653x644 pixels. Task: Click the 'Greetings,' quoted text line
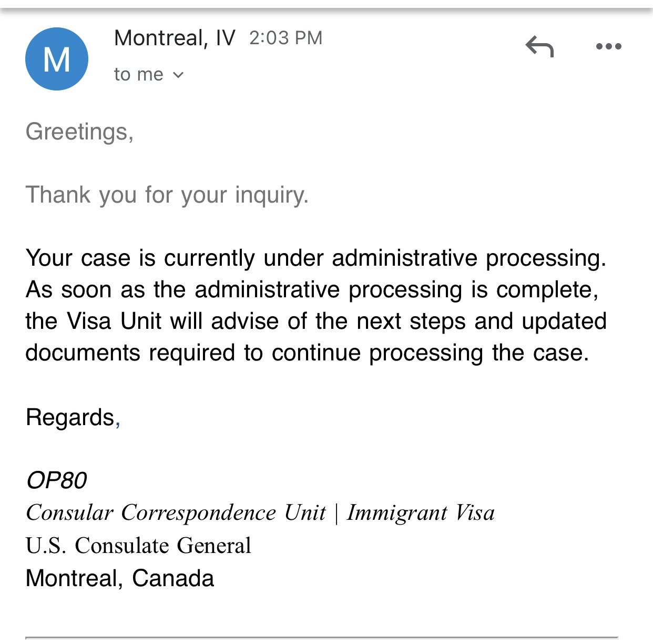(79, 132)
